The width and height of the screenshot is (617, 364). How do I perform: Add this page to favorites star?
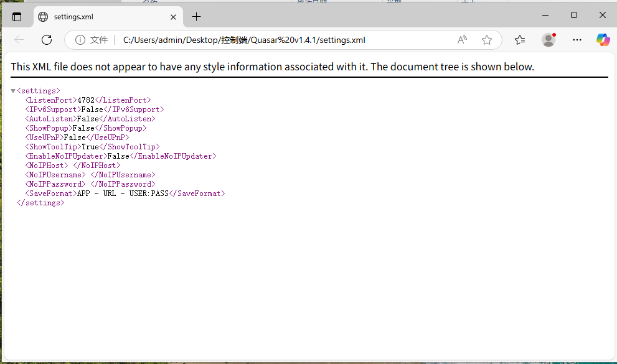coord(487,40)
